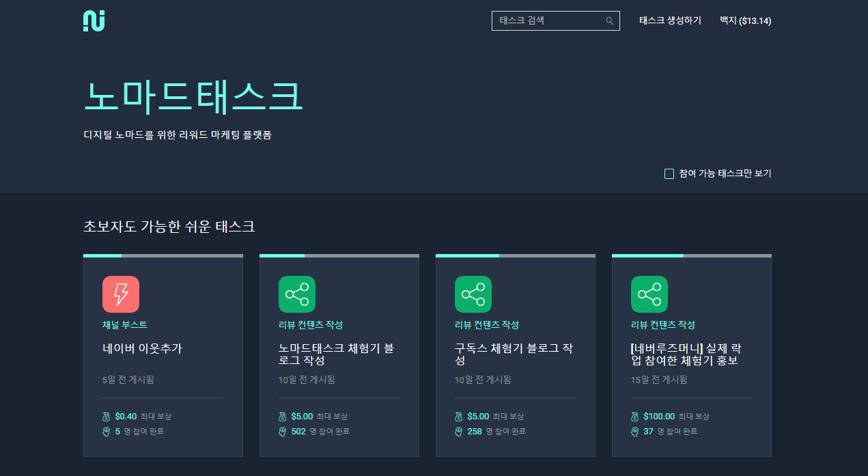
Task: Open the 네이버 이웃추가 task
Action: (x=143, y=348)
